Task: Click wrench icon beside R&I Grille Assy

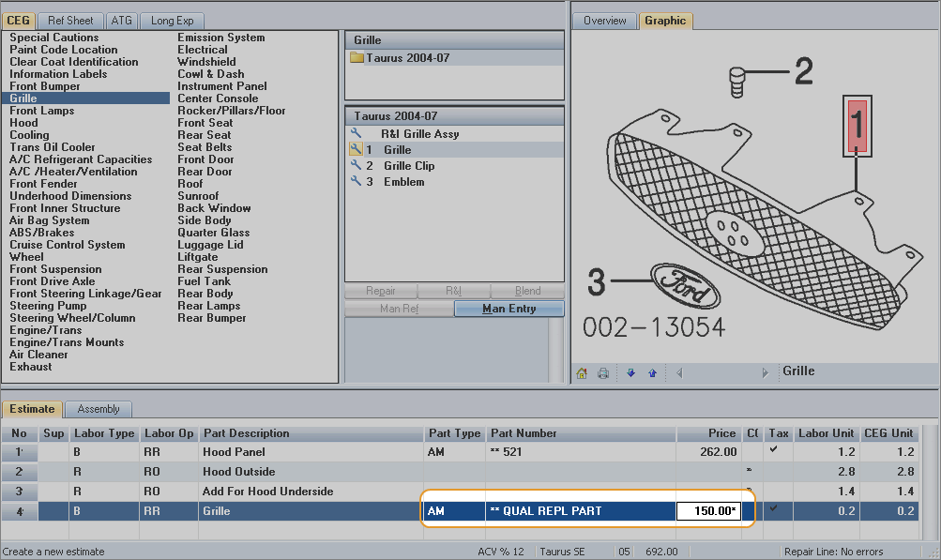Action: [x=356, y=134]
